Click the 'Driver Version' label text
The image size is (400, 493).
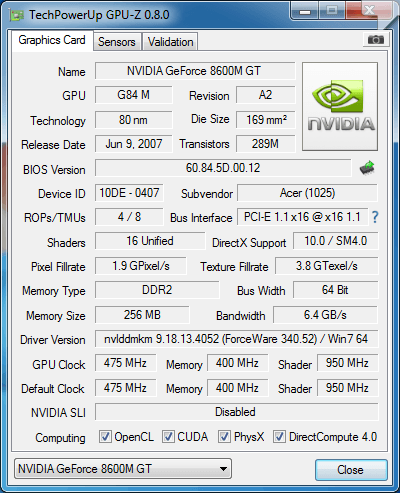[x=53, y=340]
